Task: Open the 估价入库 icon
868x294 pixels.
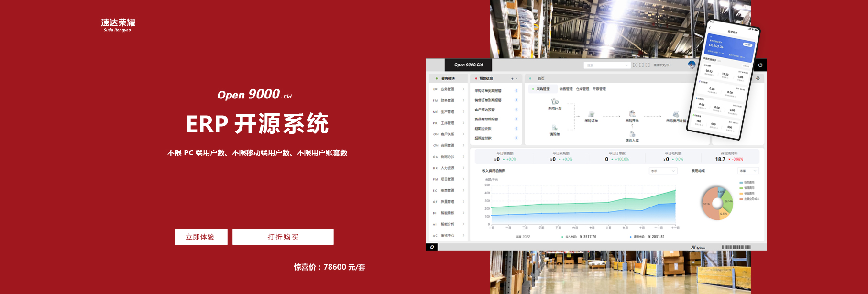Action: 632,134
